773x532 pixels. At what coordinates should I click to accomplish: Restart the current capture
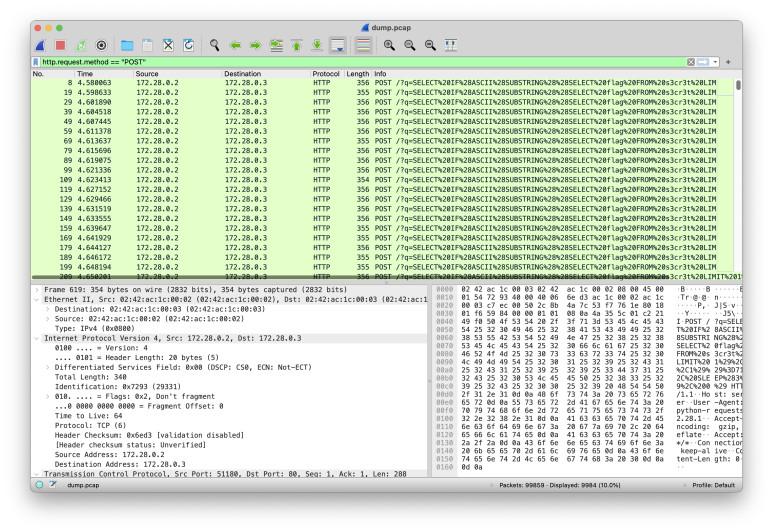[x=81, y=45]
